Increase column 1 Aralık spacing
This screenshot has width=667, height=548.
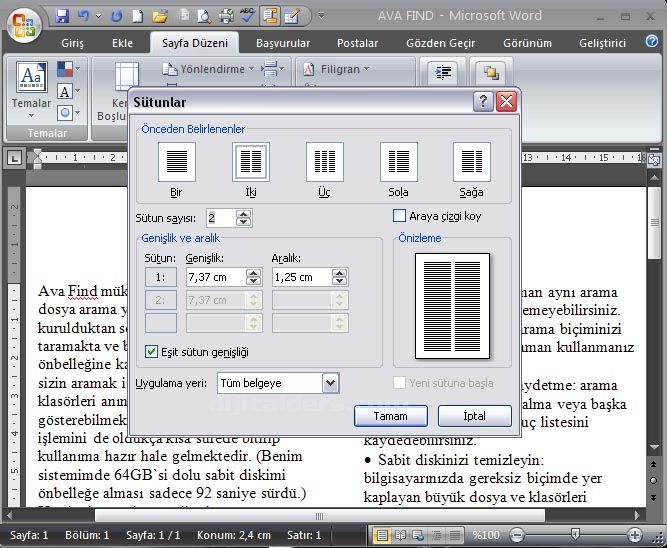click(x=339, y=273)
